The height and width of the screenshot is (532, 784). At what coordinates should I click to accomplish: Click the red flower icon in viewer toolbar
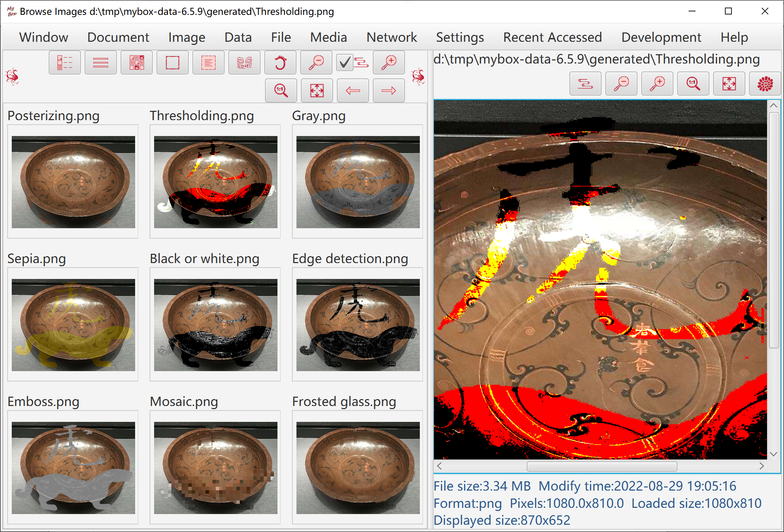[x=765, y=84]
